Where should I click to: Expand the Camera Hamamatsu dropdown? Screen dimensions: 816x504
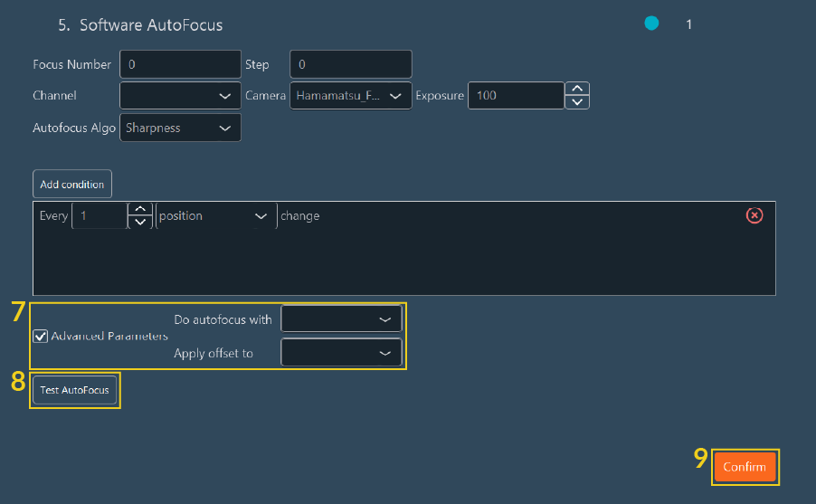(x=350, y=96)
